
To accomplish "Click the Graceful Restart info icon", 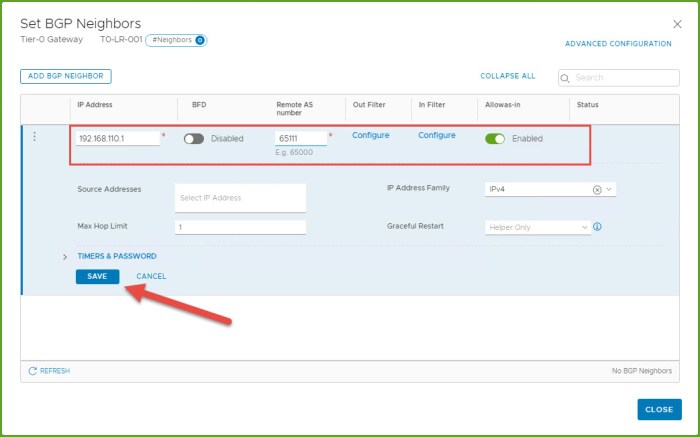I will tap(597, 227).
